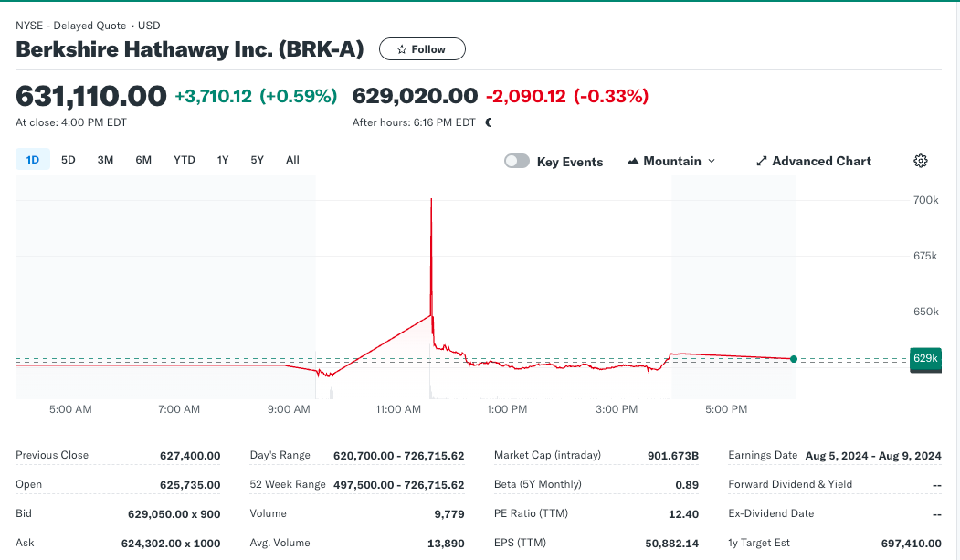The width and height of the screenshot is (960, 560).
Task: Click the green +3,710.12 (+0.59%) change
Action: coord(256,96)
